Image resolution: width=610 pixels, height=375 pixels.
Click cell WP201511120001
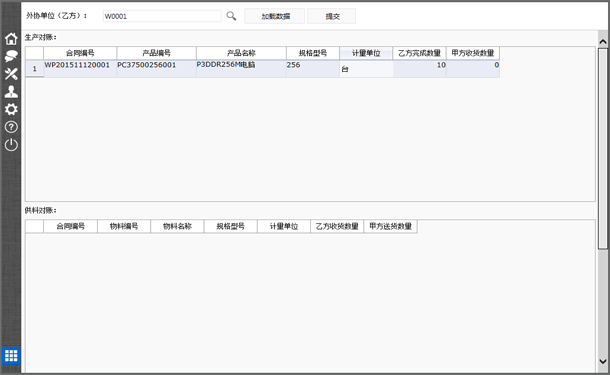(x=80, y=69)
